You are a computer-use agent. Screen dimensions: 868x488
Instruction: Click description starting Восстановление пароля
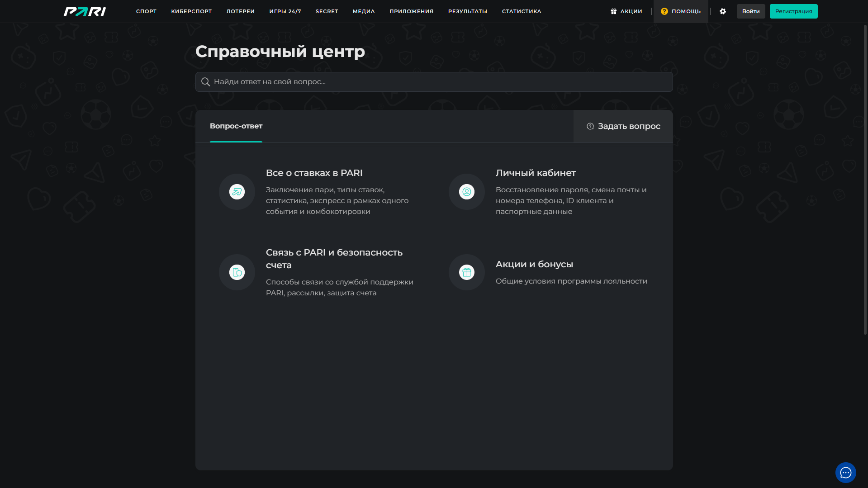tap(571, 200)
